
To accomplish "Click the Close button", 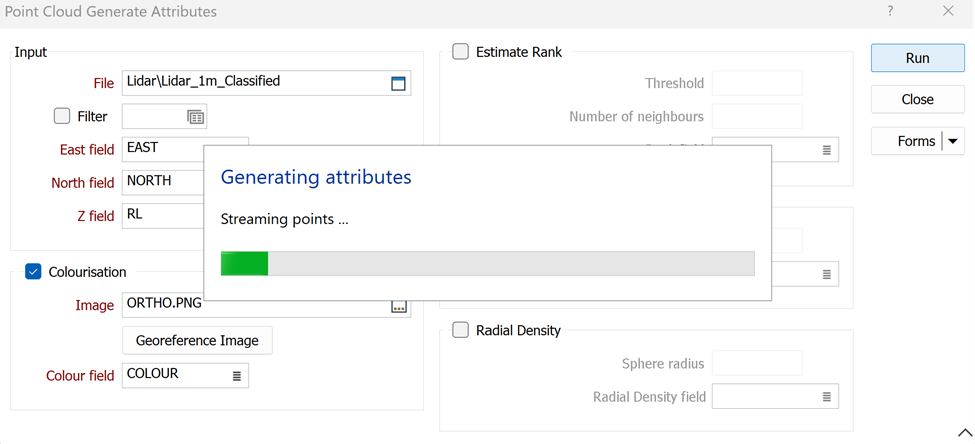I will click(917, 99).
